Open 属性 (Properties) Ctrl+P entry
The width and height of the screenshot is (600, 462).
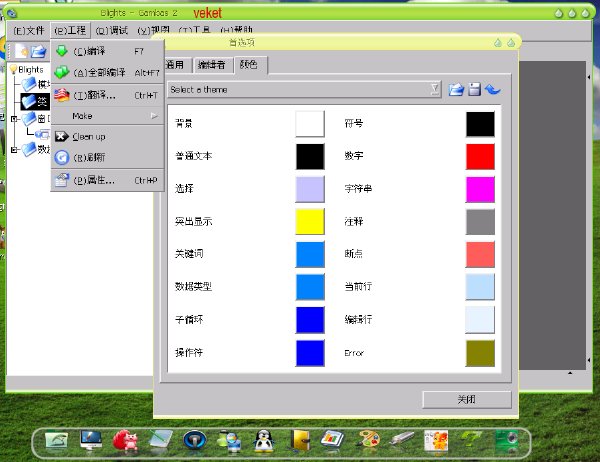click(x=108, y=180)
